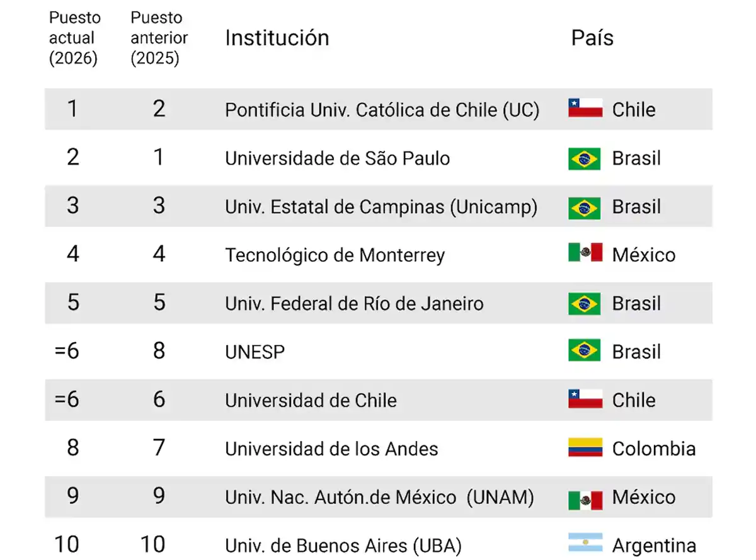Select the Universidade de São Paulo name
756x560 pixels.
(338, 157)
